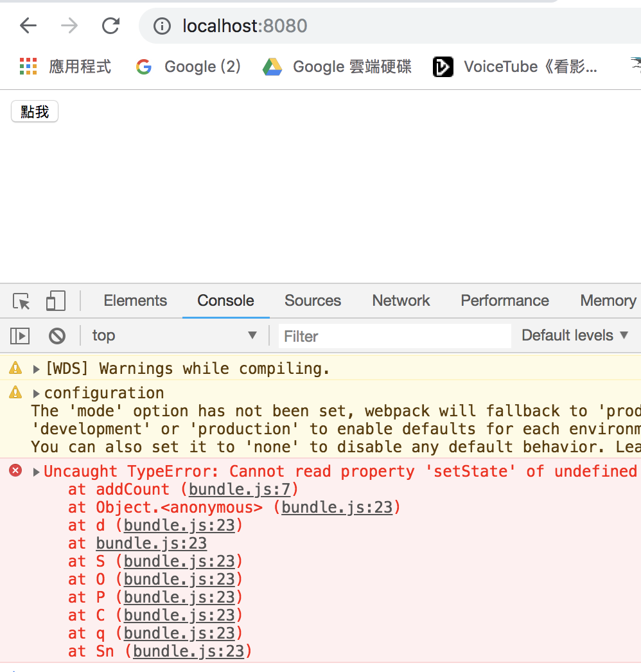Switch to the Elements tab
Viewport: 641px width, 672px height.
coord(136,301)
